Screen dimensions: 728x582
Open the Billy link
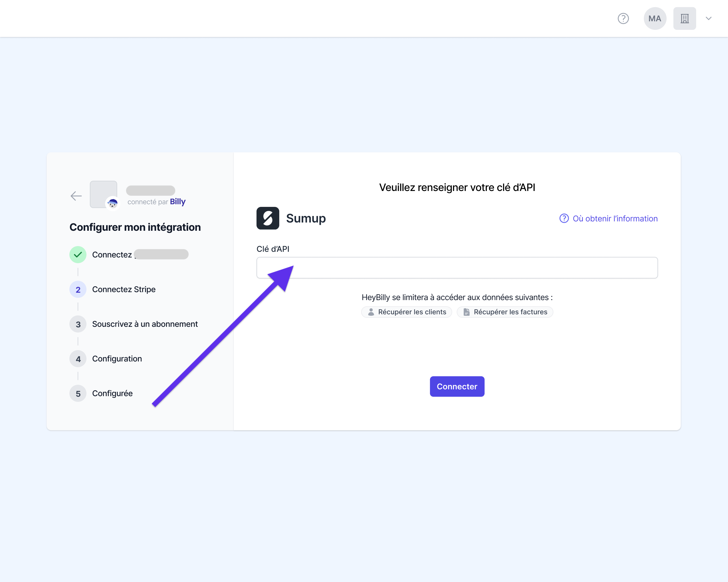178,202
